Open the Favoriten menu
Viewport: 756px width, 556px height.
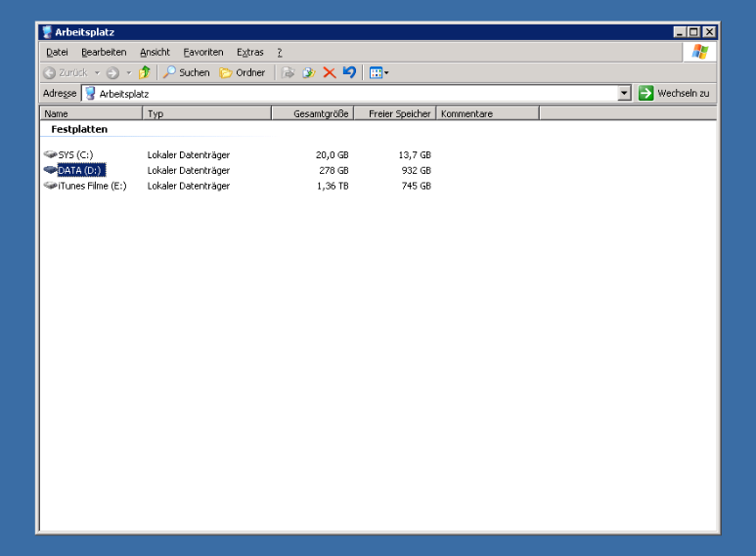(203, 52)
